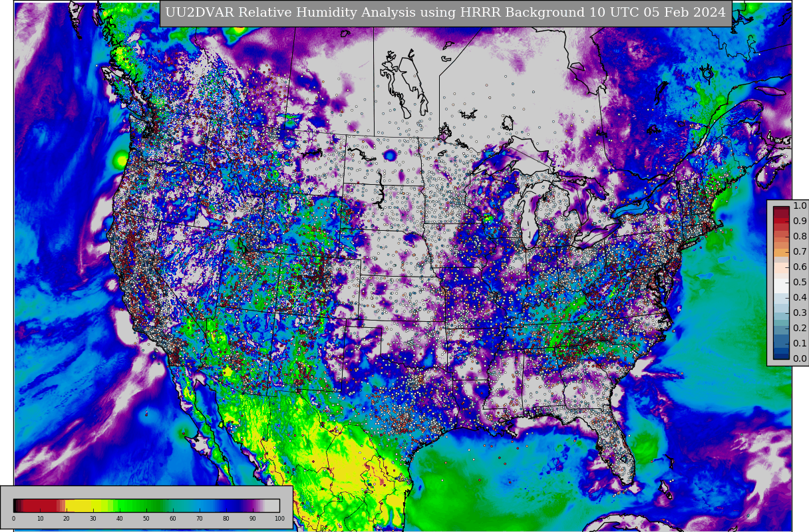Click the '30' tick label on humidity colorbar
Screen dimensions: 809x532
tap(93, 519)
